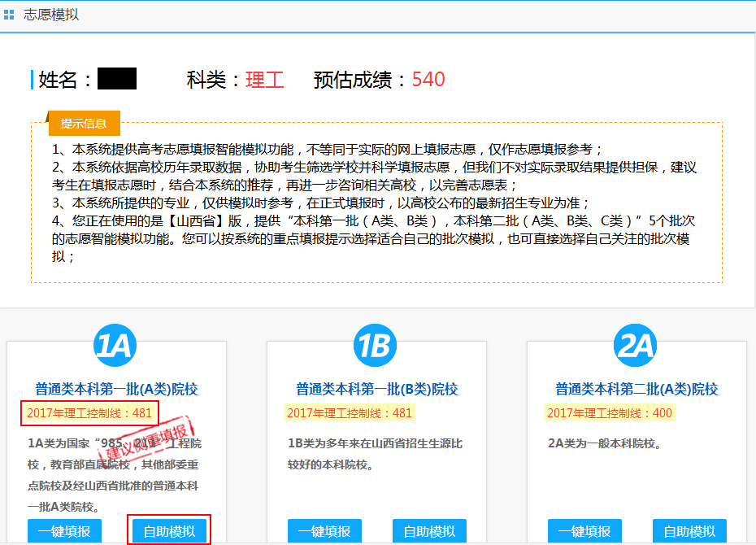The image size is (756, 545).
Task: Click the orange 提示信息 tag
Action: (x=84, y=124)
